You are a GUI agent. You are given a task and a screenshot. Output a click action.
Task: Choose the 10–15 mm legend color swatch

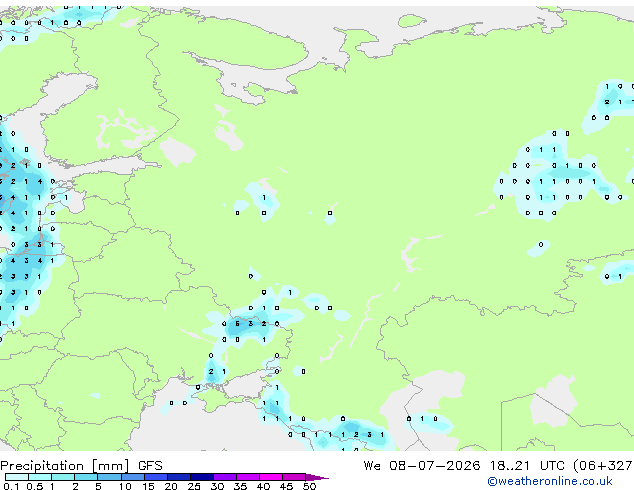pos(133,477)
